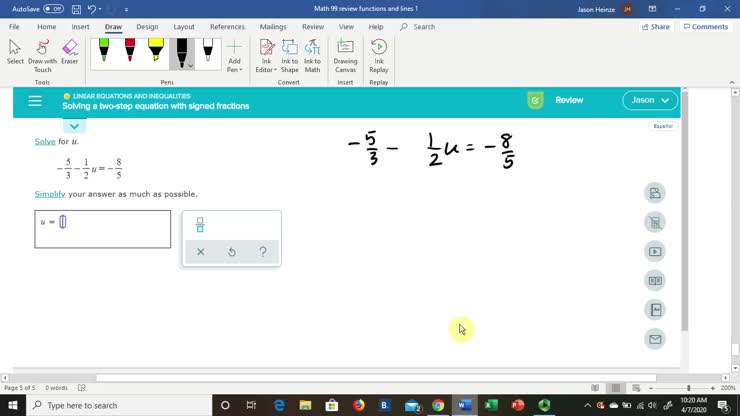Open the undo history dropdown arrow
The height and width of the screenshot is (416, 740).
click(100, 9)
